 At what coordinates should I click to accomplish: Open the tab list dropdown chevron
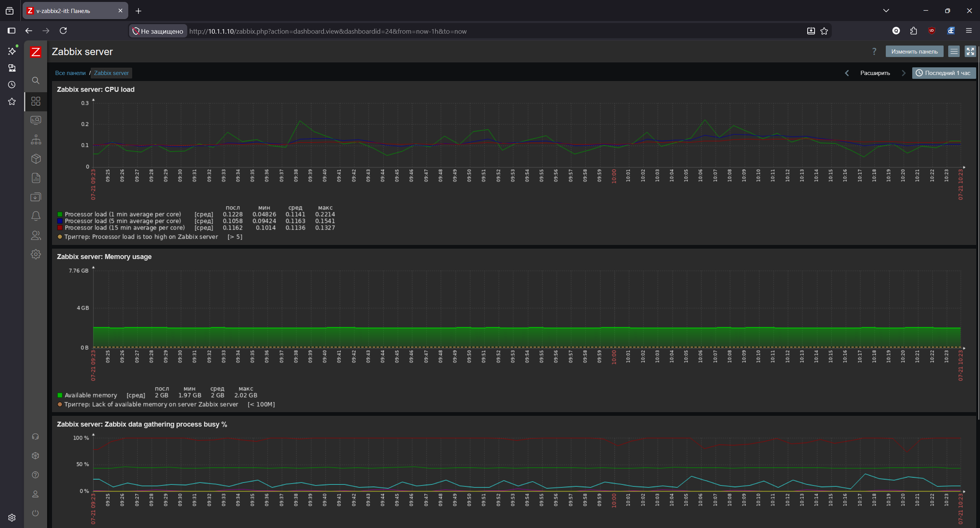pyautogui.click(x=886, y=11)
